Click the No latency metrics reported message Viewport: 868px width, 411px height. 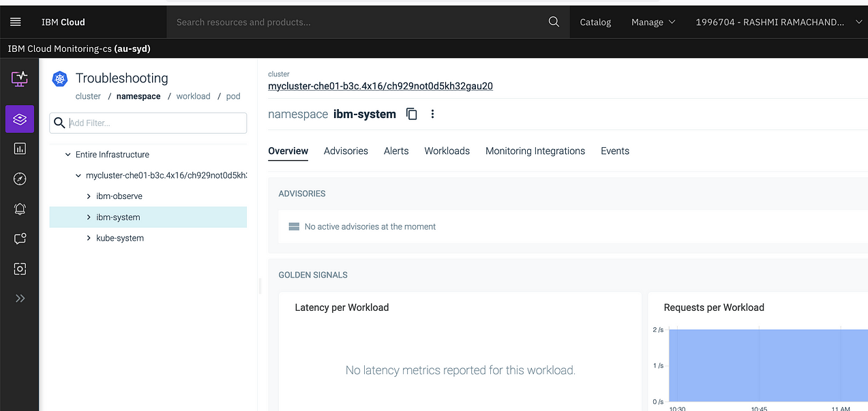[460, 371]
